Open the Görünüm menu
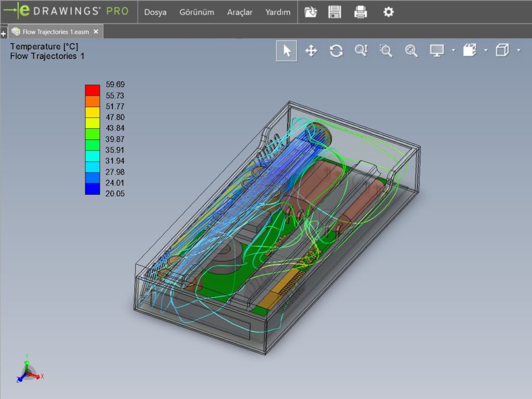532x399 pixels. pyautogui.click(x=196, y=12)
